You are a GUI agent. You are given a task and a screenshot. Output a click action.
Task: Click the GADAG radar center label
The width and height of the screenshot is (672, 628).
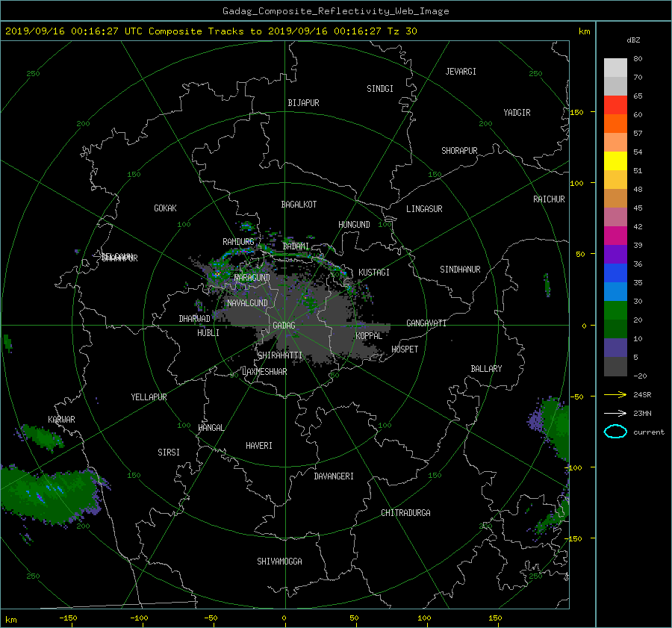point(284,326)
